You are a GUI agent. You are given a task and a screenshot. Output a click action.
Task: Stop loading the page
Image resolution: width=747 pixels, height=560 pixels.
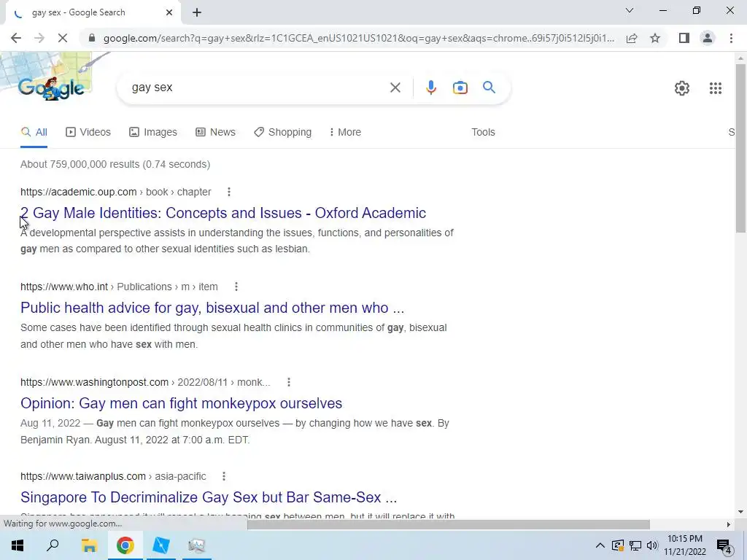click(x=63, y=38)
